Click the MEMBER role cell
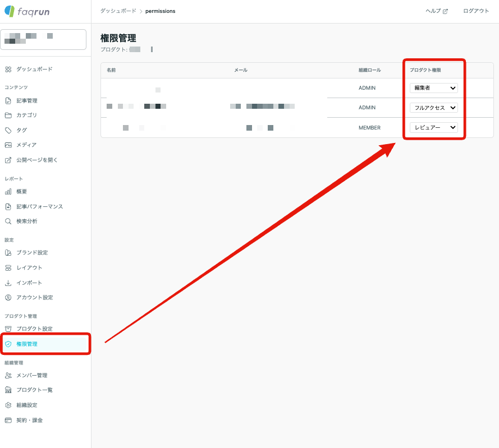Viewport: 499px width, 448px height. (369, 128)
